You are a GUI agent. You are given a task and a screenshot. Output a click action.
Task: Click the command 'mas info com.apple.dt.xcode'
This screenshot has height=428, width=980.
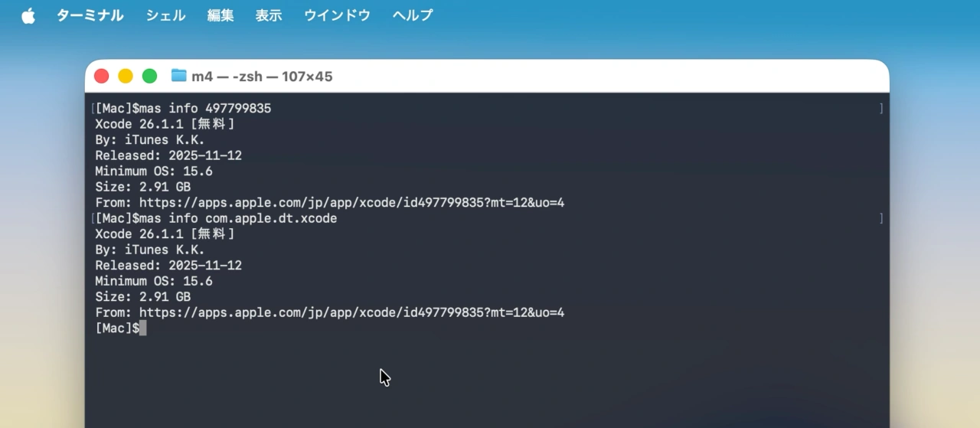click(238, 218)
